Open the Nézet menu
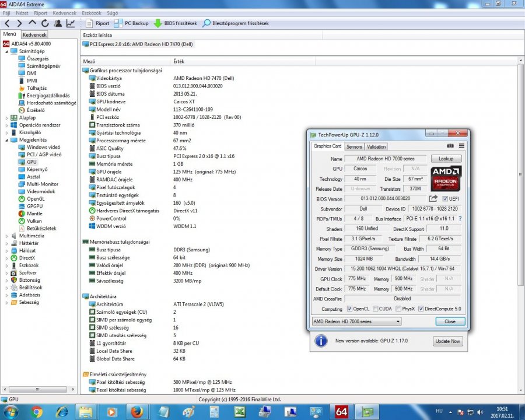The width and height of the screenshot is (525, 420). click(x=22, y=13)
